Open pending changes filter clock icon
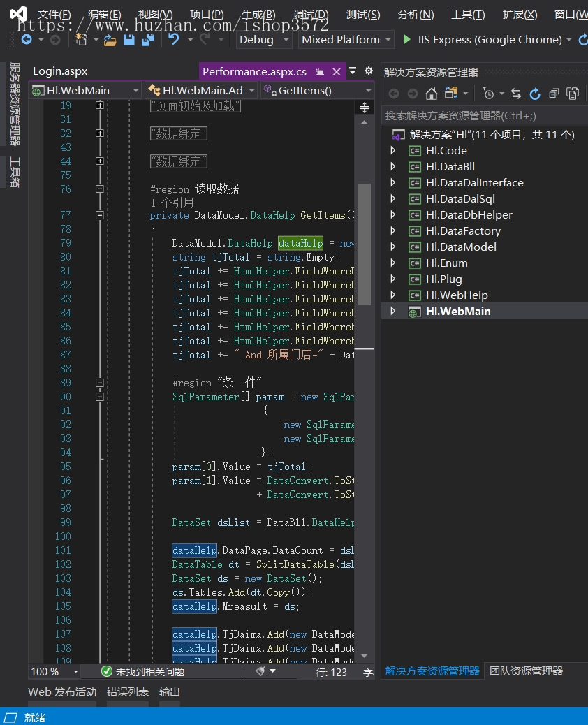588x725 pixels. [x=488, y=94]
